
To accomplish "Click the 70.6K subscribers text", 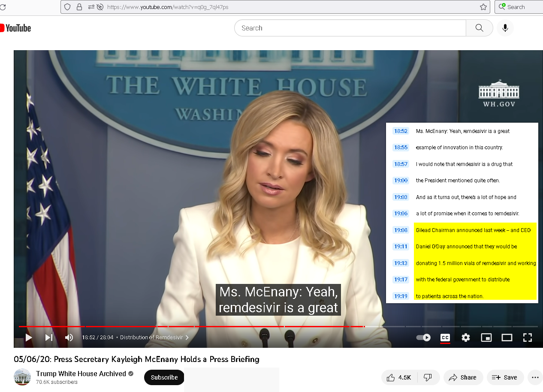I will [57, 382].
